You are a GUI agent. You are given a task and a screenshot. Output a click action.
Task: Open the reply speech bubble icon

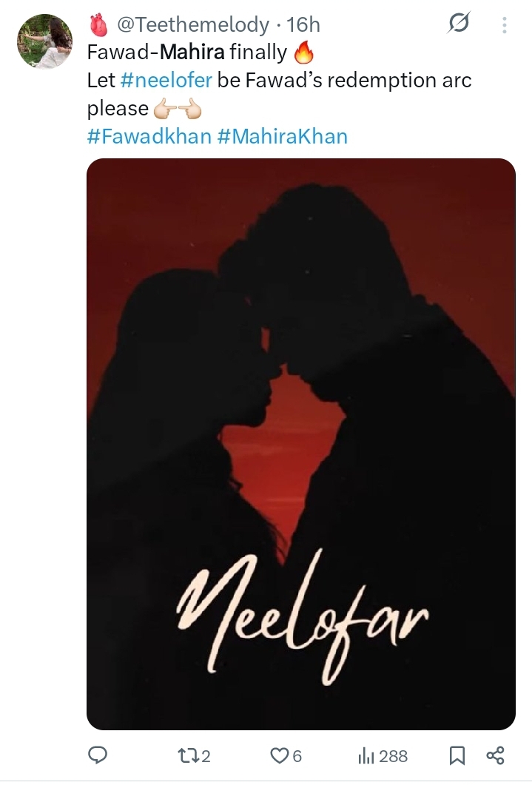pos(98,755)
